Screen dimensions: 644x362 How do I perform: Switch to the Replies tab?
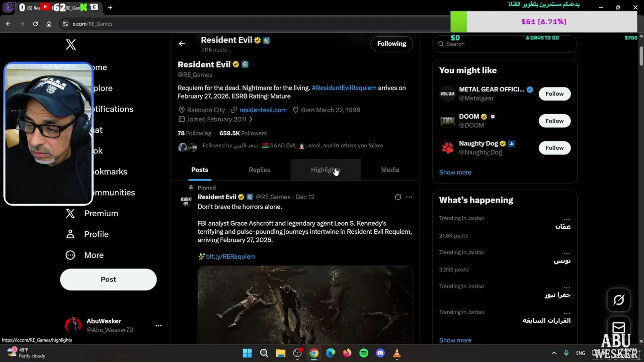coord(260,169)
